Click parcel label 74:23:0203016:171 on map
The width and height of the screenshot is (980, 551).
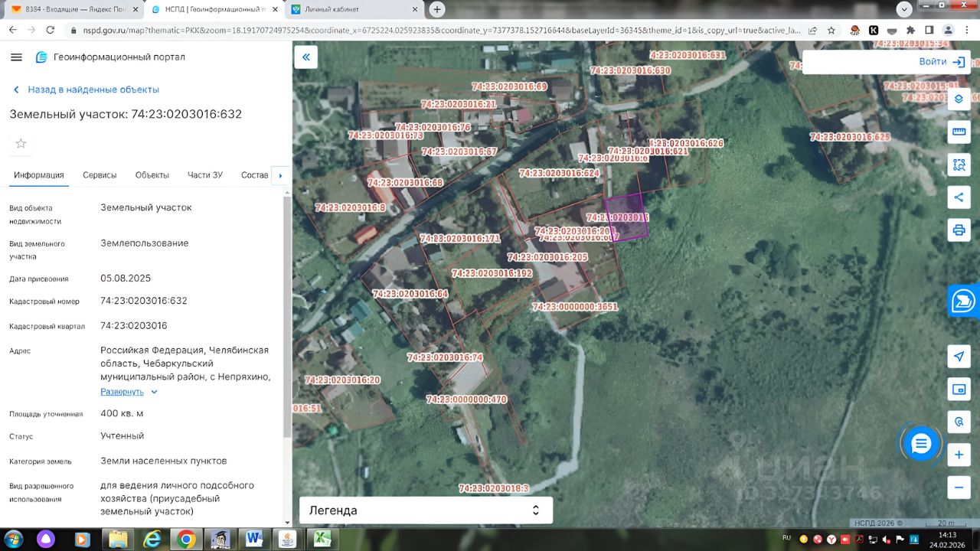click(x=459, y=239)
